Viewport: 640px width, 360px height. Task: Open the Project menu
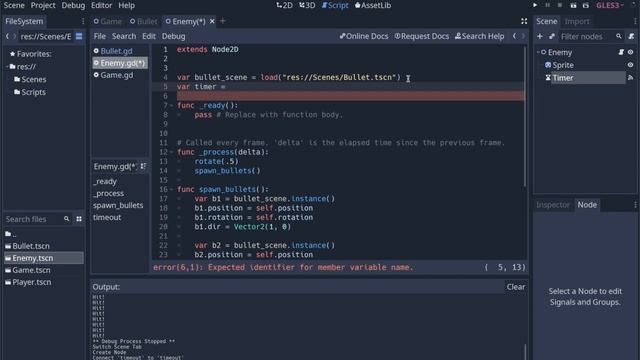coord(43,5)
